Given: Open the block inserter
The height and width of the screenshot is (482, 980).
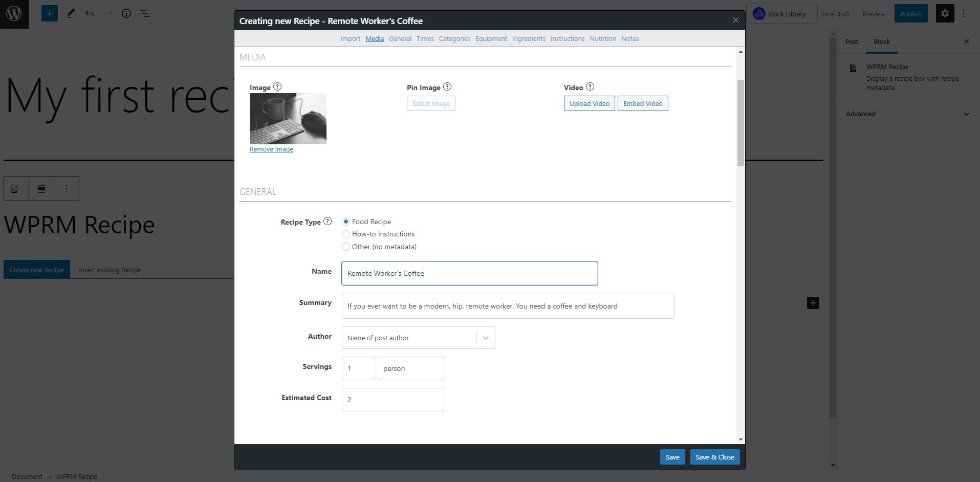Looking at the screenshot, I should 49,13.
